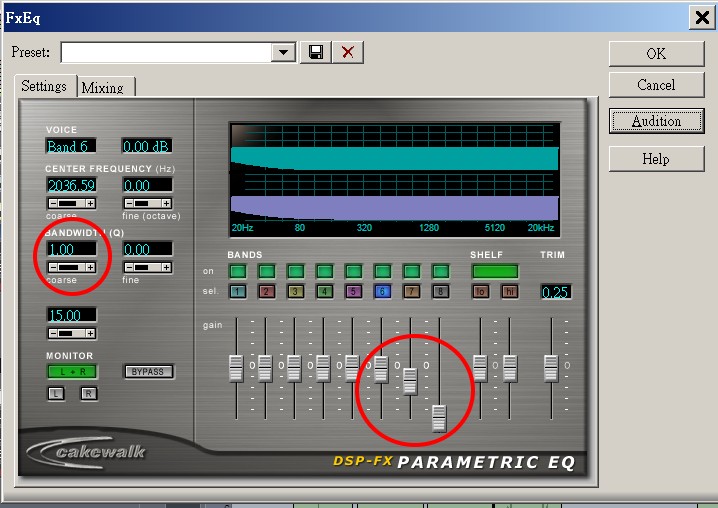
Task: Click the Audition button
Action: [x=656, y=121]
